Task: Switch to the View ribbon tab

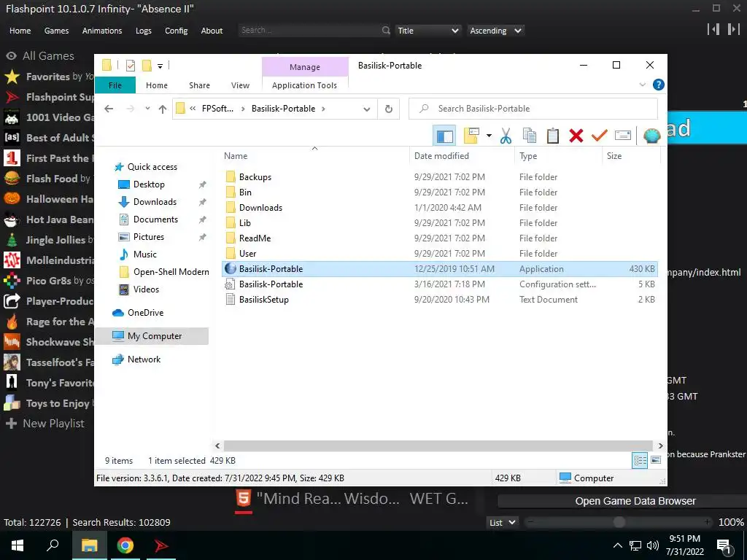Action: 240,85
